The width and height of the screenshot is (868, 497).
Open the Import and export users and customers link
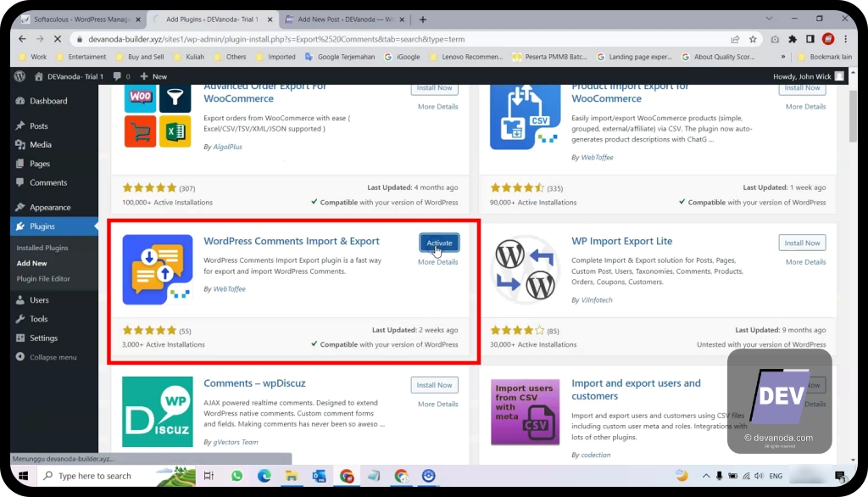point(636,389)
